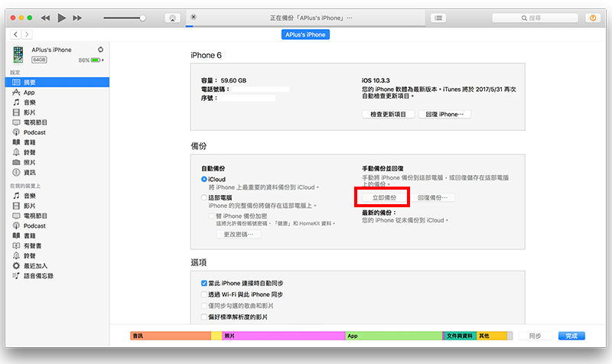
Task: Click the 同步 button
Action: click(x=535, y=336)
